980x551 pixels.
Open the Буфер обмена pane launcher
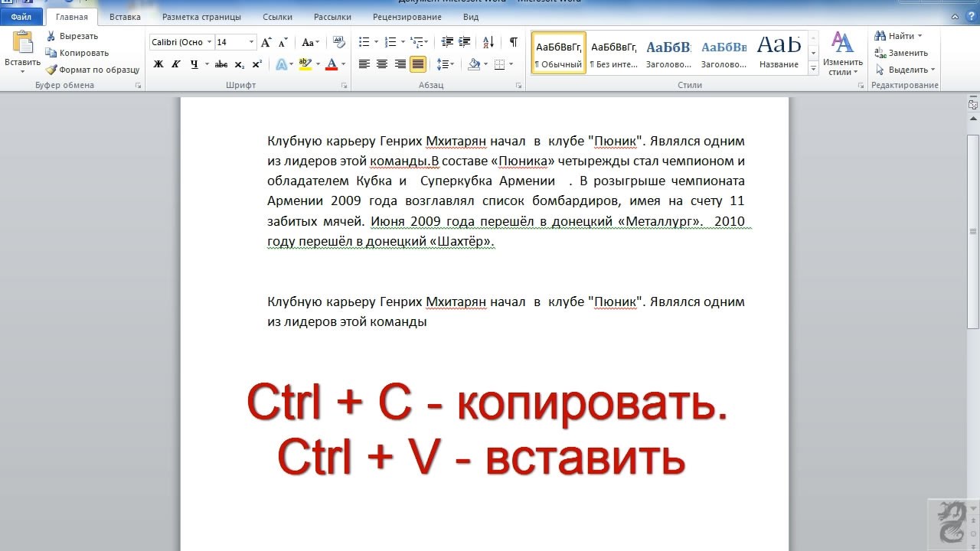tap(139, 86)
